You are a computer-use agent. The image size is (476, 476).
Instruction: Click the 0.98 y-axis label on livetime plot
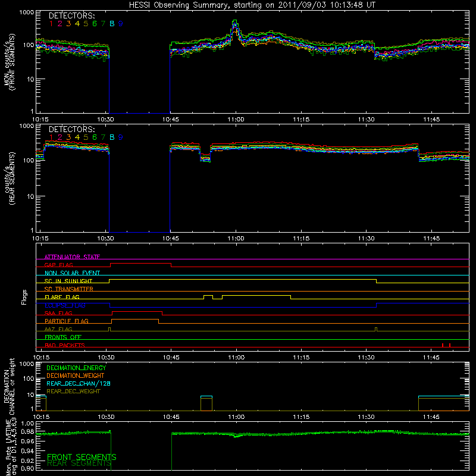pos(27,431)
